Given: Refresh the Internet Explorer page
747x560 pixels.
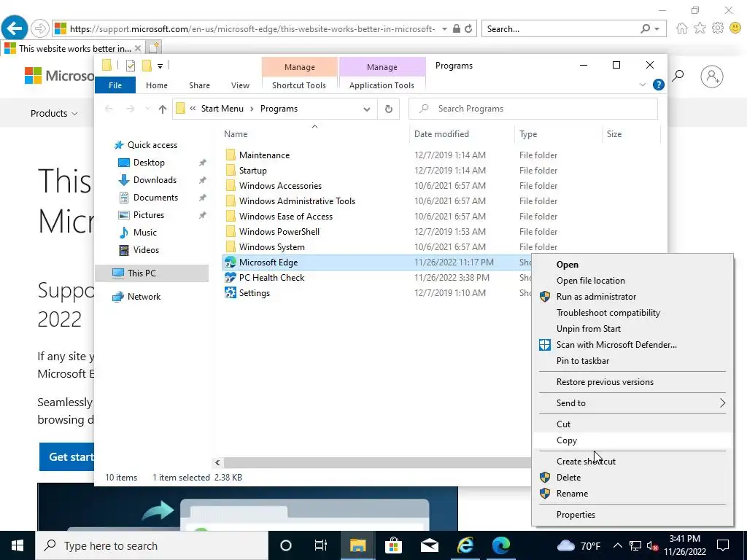Looking at the screenshot, I should point(469,28).
